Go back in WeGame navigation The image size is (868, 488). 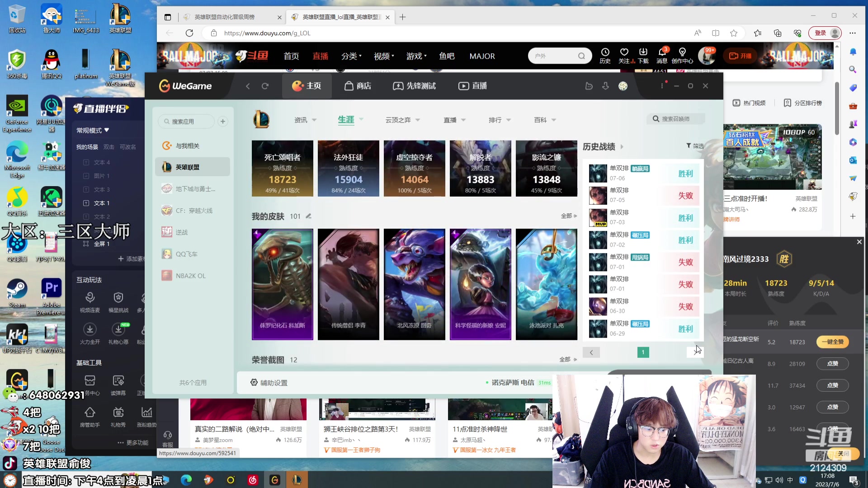pyautogui.click(x=248, y=86)
